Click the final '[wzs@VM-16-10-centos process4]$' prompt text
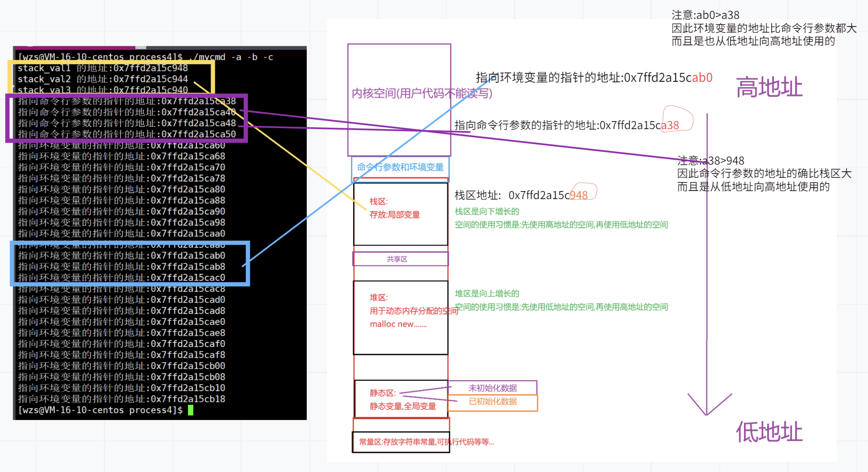Image resolution: width=868 pixels, height=472 pixels. click(x=100, y=410)
